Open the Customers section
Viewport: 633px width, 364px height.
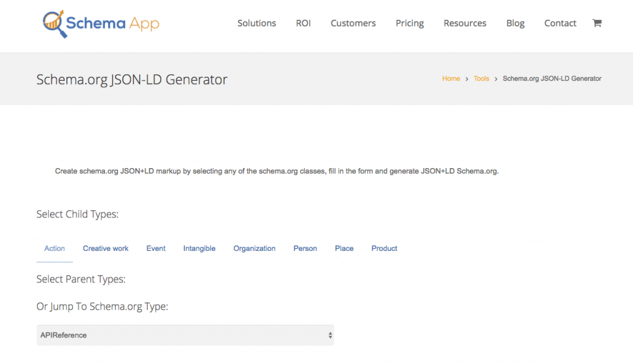click(353, 23)
